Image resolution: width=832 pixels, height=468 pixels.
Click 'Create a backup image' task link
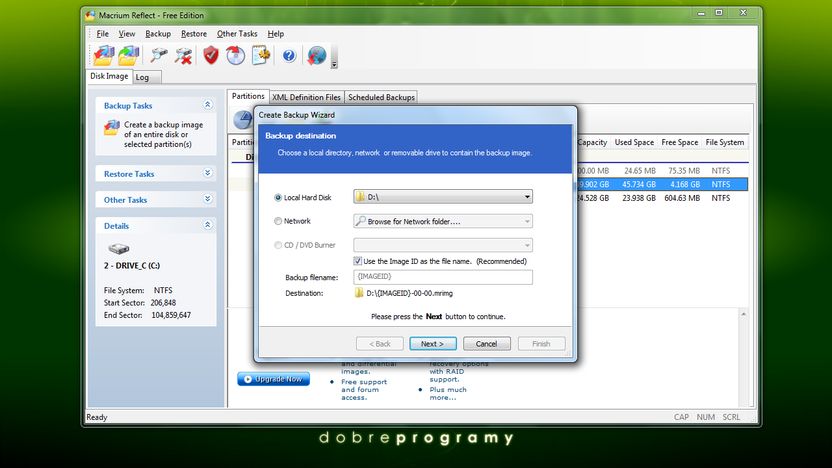(163, 134)
